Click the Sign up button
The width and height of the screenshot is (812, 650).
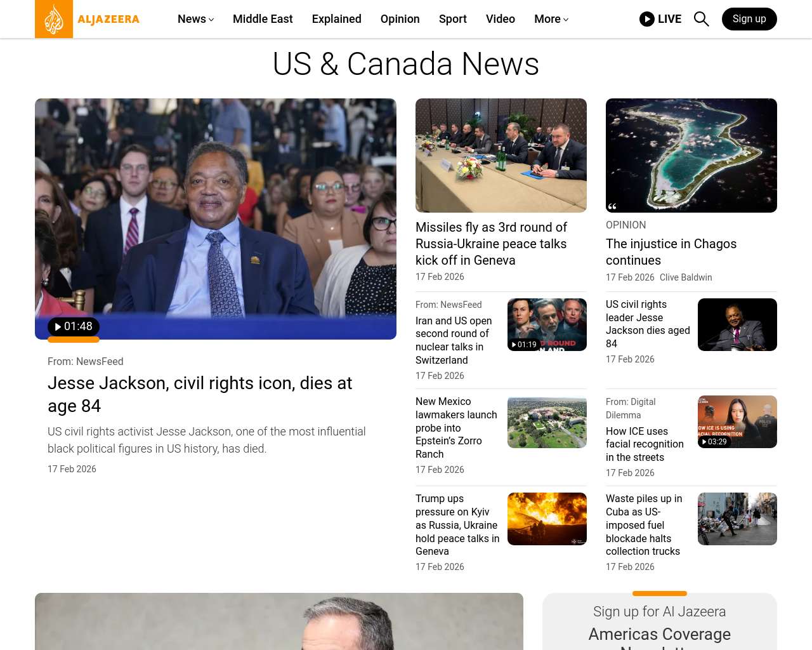point(749,19)
